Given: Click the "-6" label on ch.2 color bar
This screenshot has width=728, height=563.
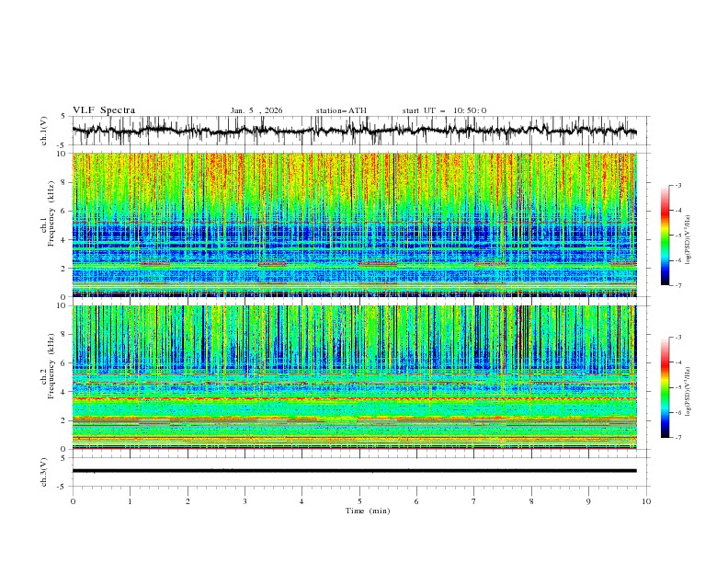Looking at the screenshot, I should tap(678, 412).
